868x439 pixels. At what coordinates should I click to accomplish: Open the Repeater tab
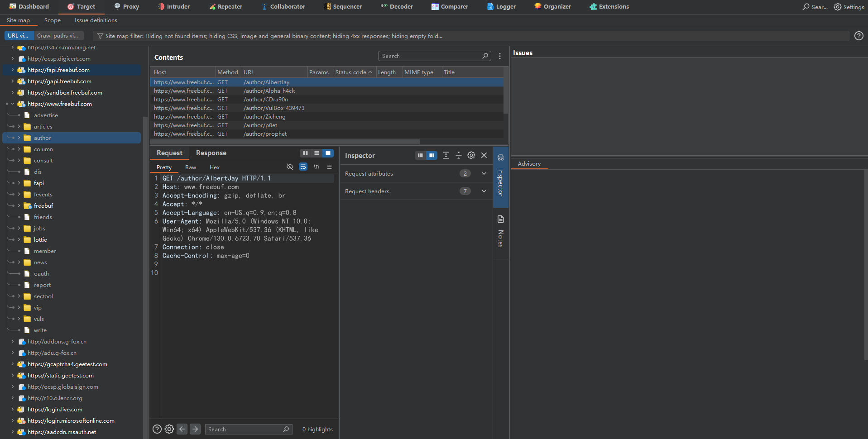[x=226, y=7]
